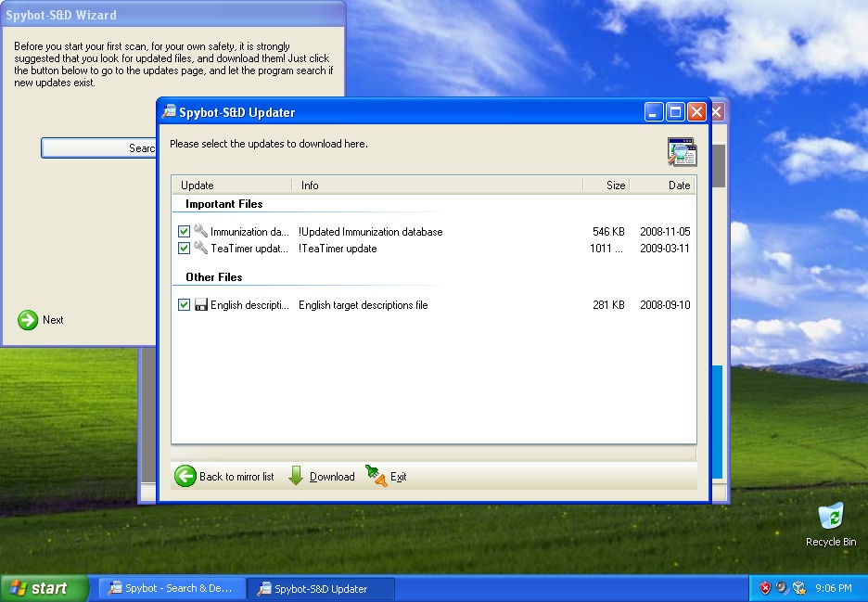This screenshot has width=868, height=602.
Task: Click the Spybot-S&D Updater title bar icon
Action: click(168, 111)
